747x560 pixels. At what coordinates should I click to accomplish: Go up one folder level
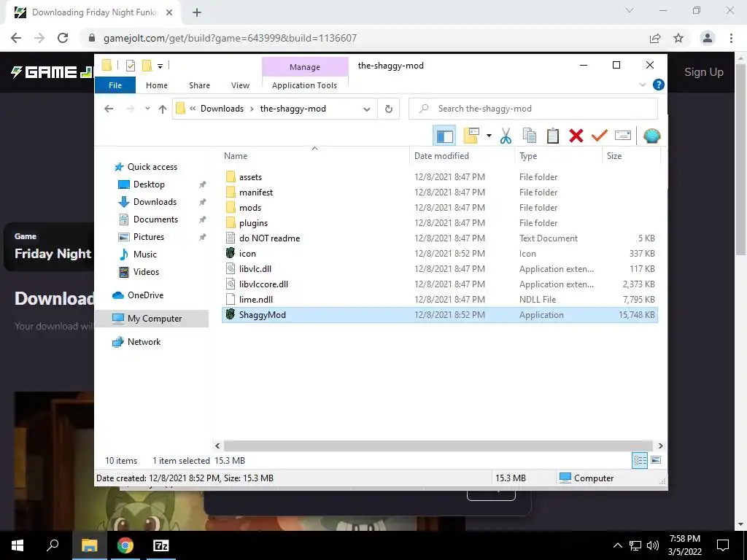(x=163, y=109)
